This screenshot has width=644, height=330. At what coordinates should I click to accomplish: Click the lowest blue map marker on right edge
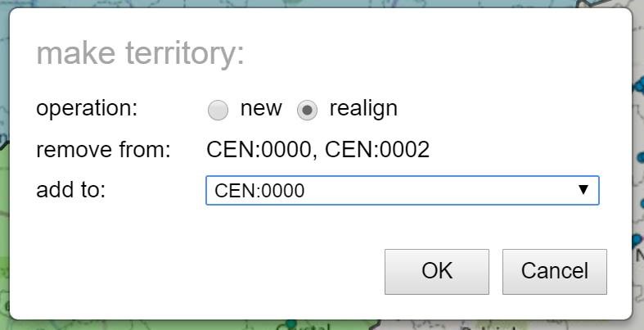click(x=637, y=240)
